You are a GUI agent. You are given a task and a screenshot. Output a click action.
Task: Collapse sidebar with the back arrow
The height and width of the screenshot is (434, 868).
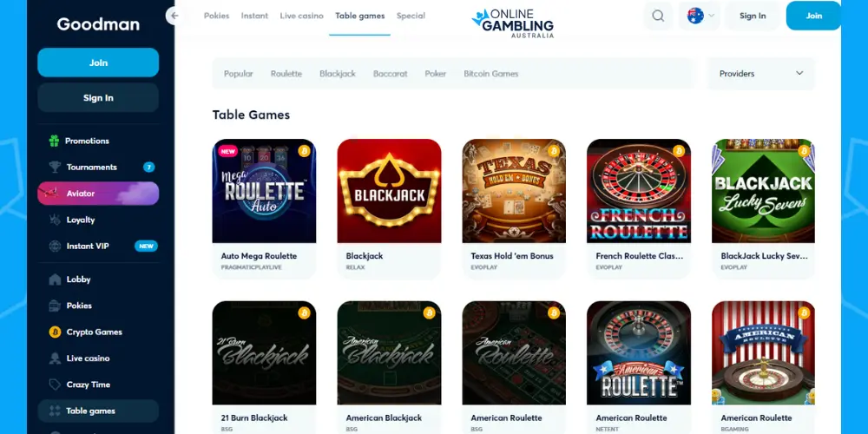(x=175, y=16)
